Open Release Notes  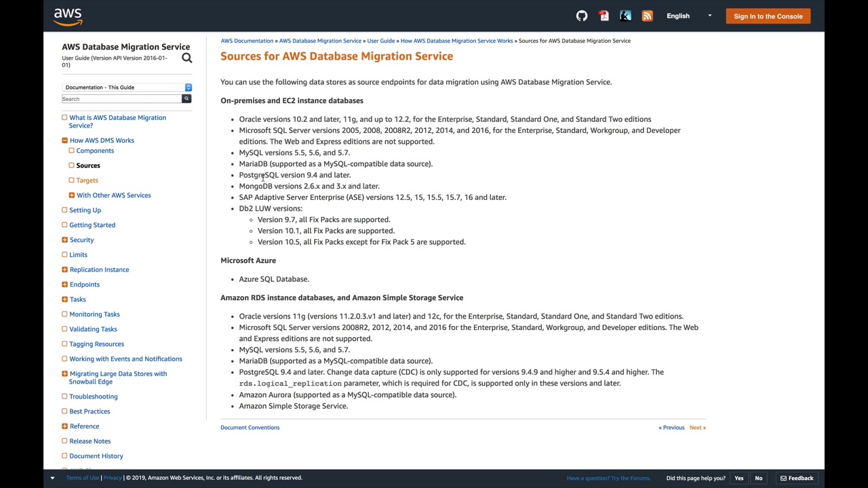[90, 441]
